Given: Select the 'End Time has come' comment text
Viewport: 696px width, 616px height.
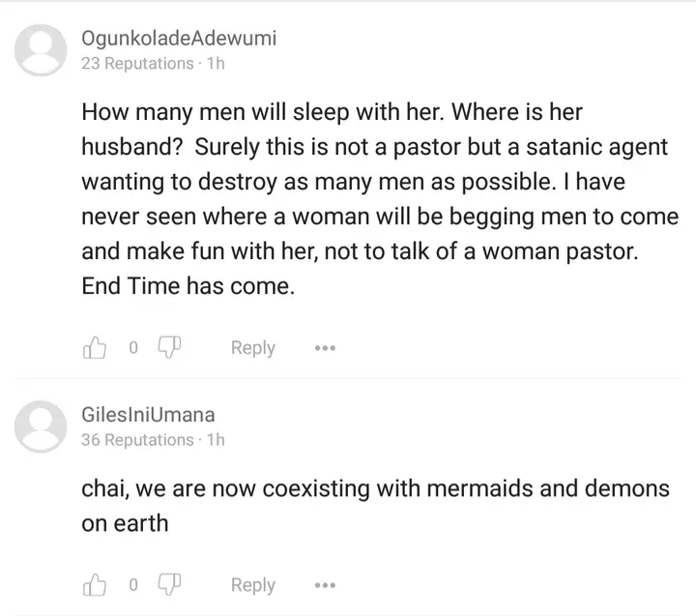Looking at the screenshot, I should 188,286.
